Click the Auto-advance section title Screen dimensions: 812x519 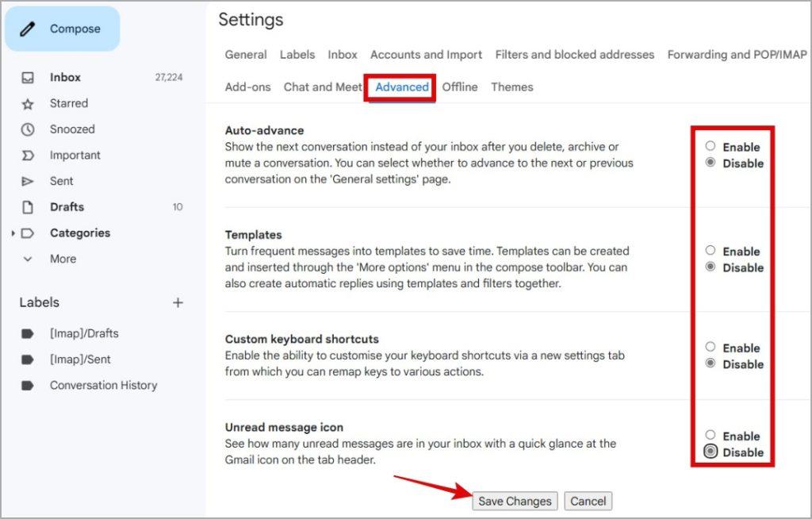(264, 131)
